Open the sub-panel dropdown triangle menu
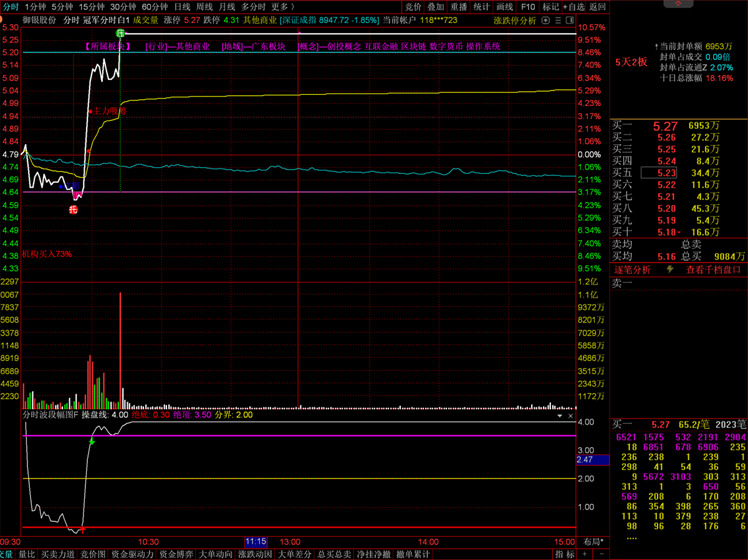748x560 pixels. tap(559, 415)
